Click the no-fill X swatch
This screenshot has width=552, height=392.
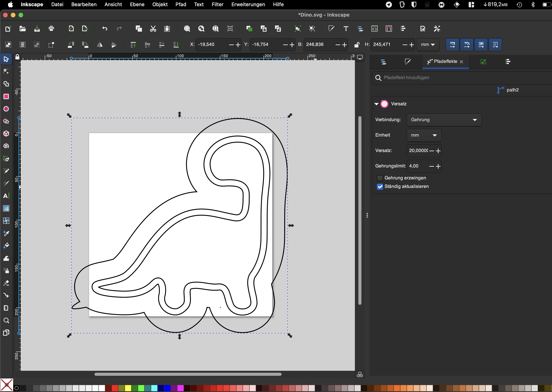pos(7,385)
